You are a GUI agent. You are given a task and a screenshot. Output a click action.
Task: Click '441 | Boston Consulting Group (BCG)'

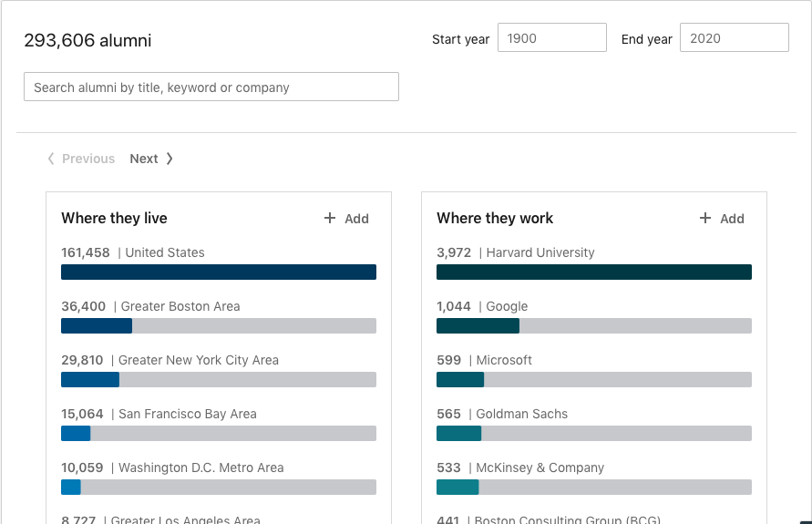[x=549, y=519]
